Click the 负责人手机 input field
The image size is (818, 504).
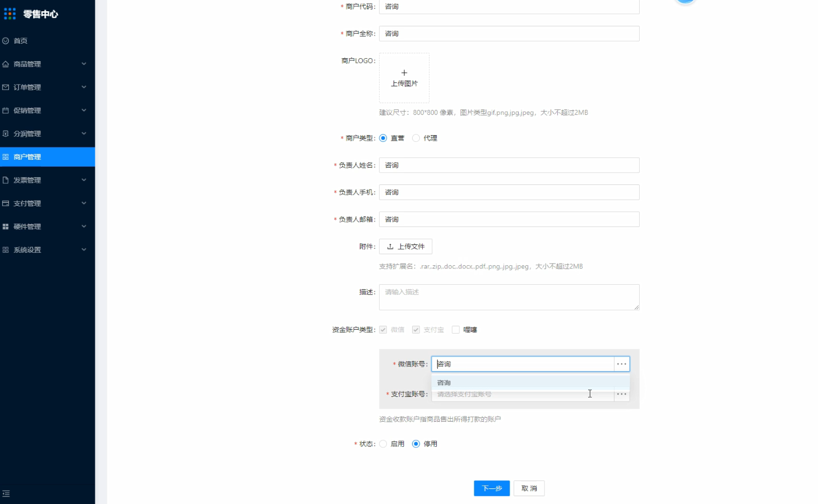(x=509, y=192)
